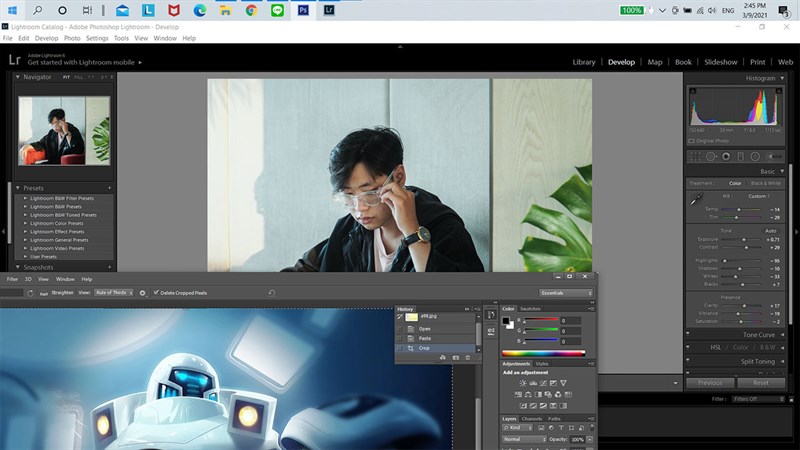Toggle Tone Curve panel on/off switch
Screen dimensions: 800x450
coord(688,334)
